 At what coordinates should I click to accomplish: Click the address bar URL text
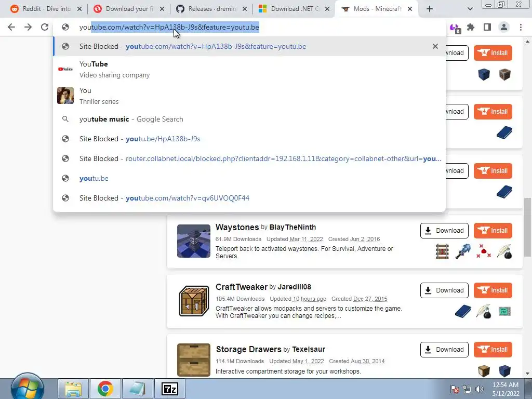pos(169,27)
